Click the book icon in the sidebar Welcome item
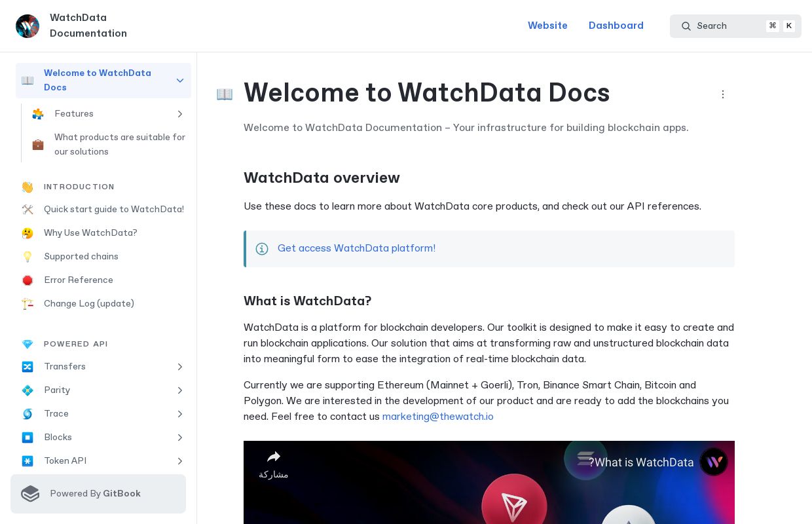This screenshot has height=524, width=812. click(28, 81)
